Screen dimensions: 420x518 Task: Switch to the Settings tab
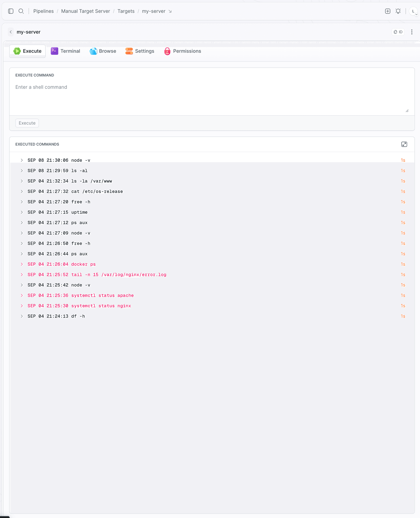140,51
